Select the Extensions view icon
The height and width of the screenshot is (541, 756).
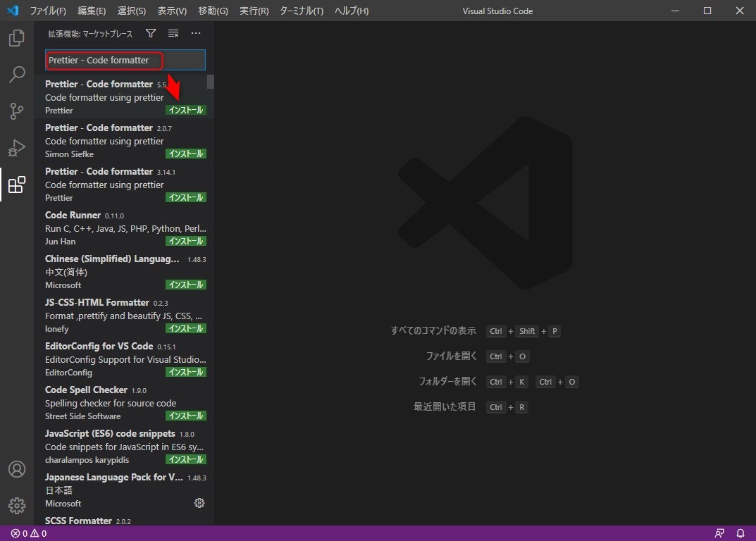[x=17, y=185]
